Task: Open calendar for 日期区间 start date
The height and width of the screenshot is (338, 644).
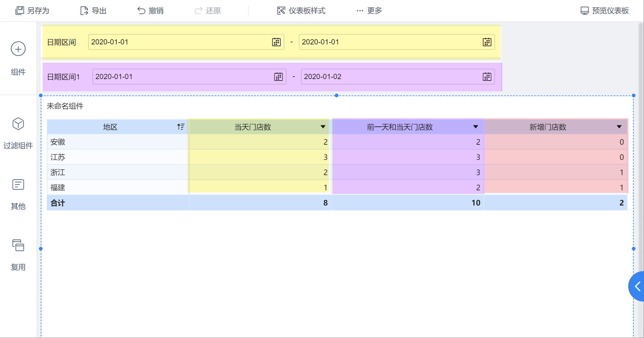Action: (x=276, y=42)
